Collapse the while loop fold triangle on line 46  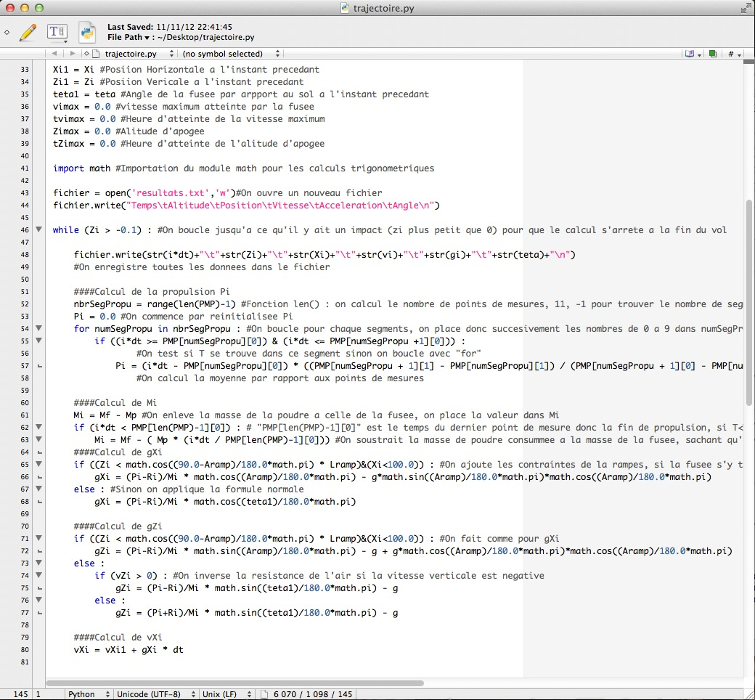39,229
